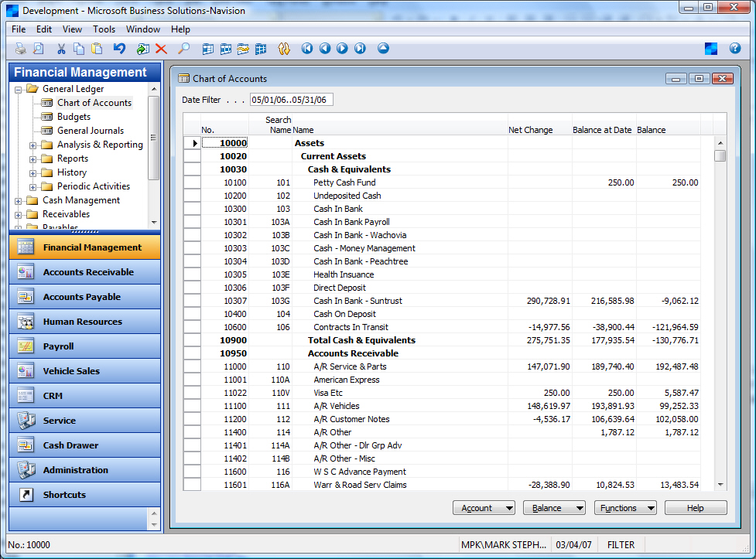Click the Table Filter toolbar icon
The width and height of the screenshot is (756, 559).
point(226,49)
